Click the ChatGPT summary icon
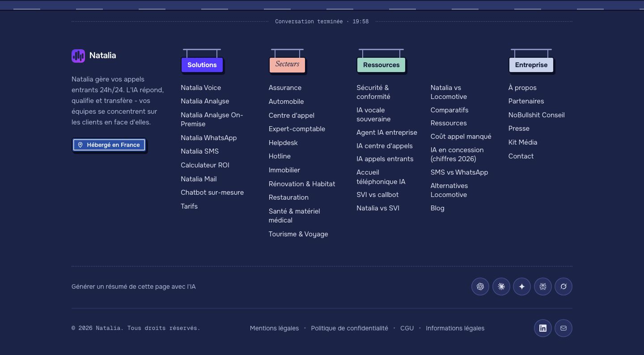The width and height of the screenshot is (644, 355). [480, 287]
